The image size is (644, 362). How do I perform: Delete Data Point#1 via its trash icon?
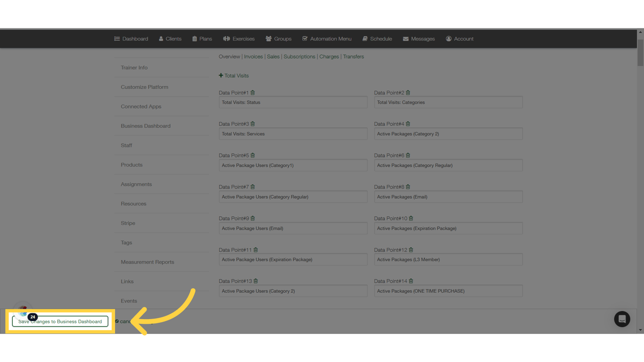pos(253,93)
